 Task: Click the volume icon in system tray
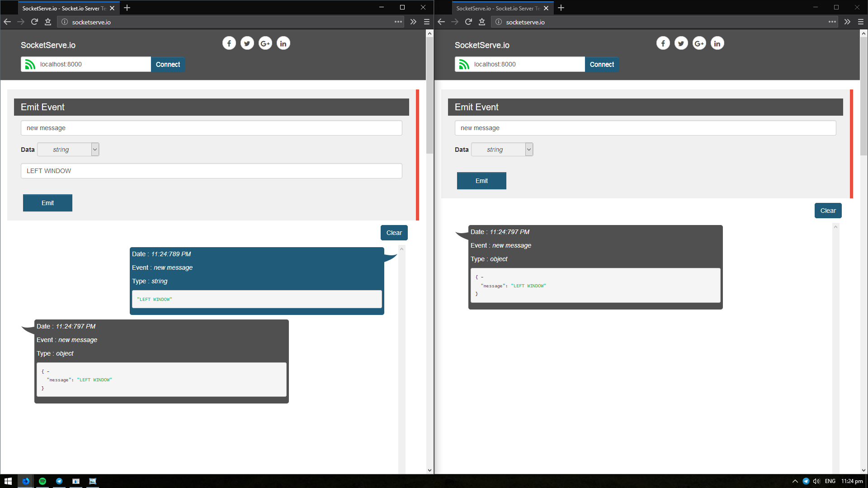[816, 481]
